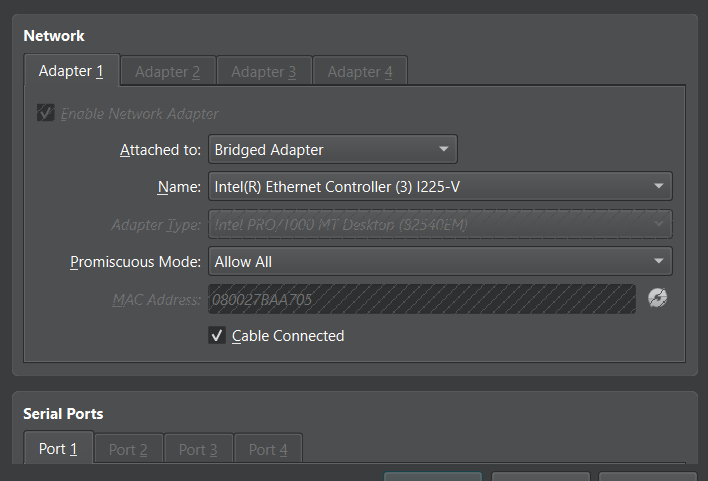Switch to serial Port 2 tab

tap(128, 449)
